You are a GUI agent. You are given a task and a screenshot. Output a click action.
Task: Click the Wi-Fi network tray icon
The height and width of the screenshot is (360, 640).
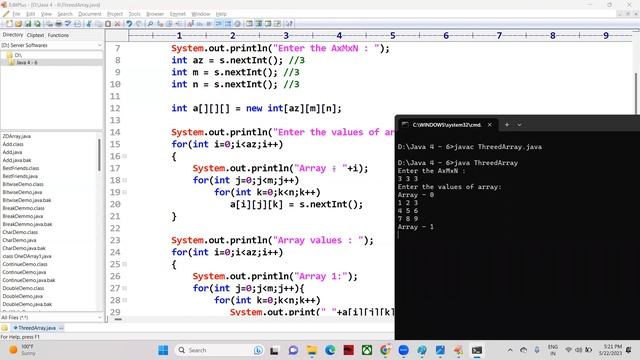[568, 350]
